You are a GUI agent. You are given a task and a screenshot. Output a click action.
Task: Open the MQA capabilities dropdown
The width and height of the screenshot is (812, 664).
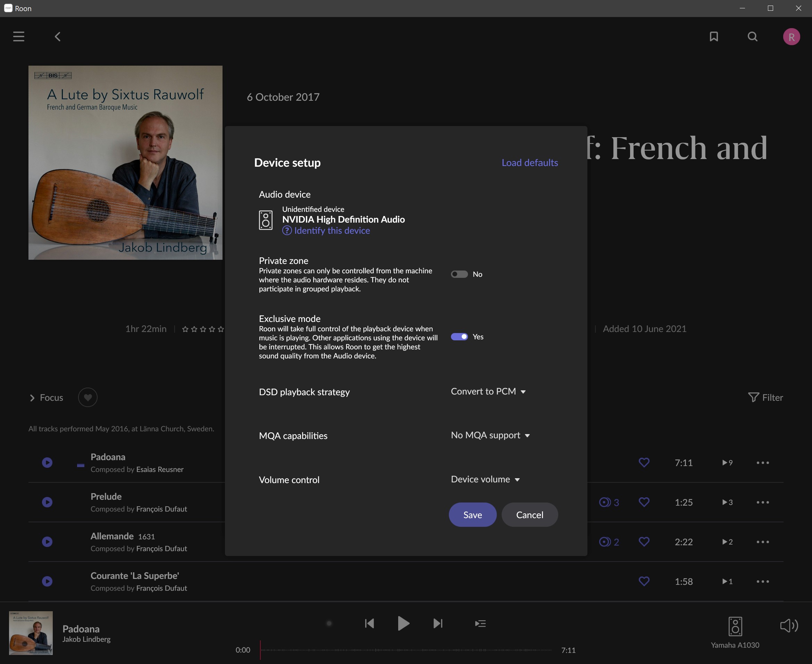491,435
